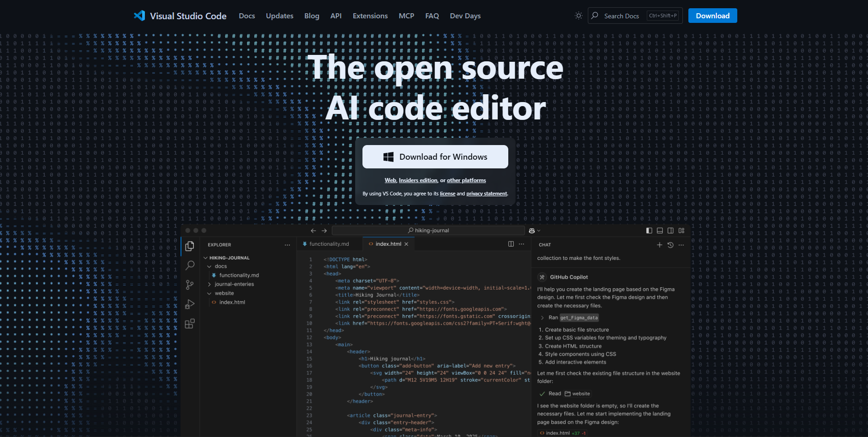Switch to functionality.md editor tab
The image size is (868, 437).
point(329,244)
